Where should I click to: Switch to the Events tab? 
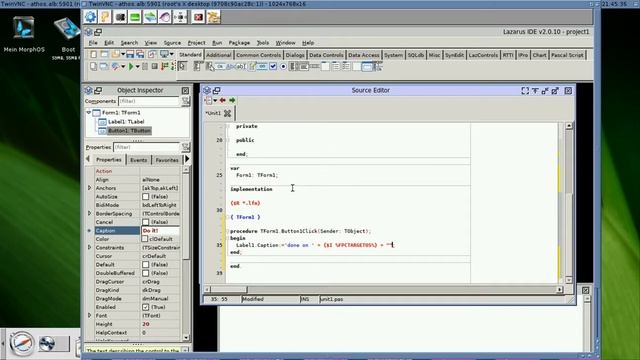(x=138, y=160)
